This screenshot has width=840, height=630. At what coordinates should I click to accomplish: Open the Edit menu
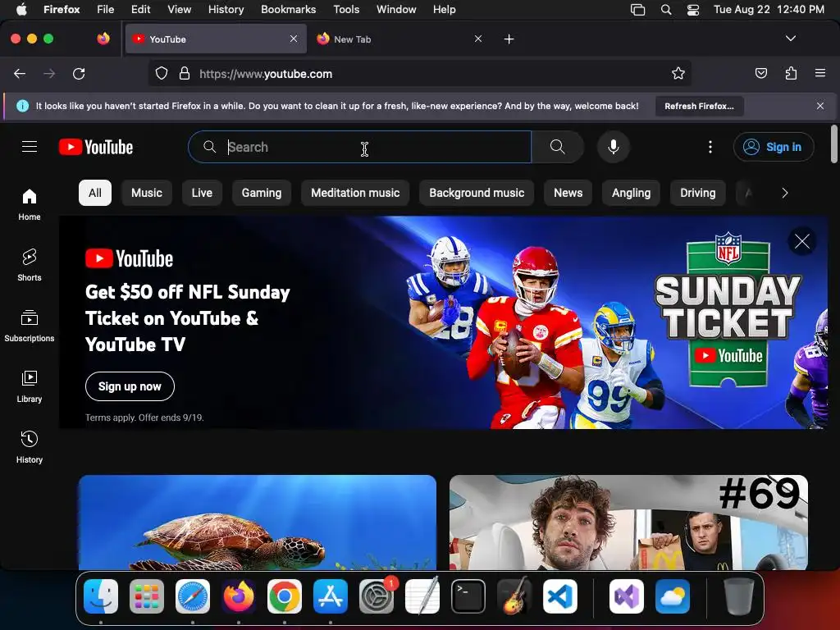click(140, 10)
